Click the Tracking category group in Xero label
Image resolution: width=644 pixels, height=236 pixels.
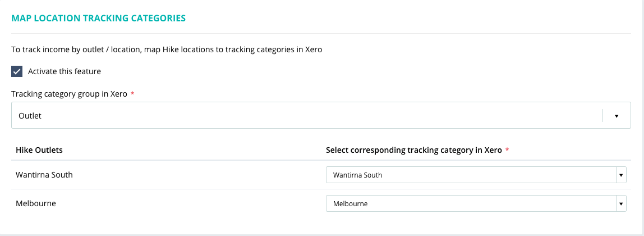click(69, 94)
